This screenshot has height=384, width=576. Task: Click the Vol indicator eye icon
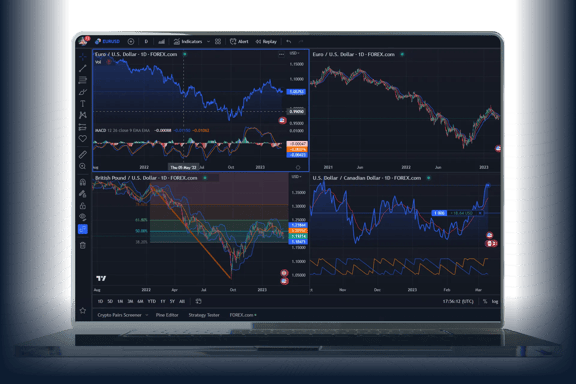(108, 62)
